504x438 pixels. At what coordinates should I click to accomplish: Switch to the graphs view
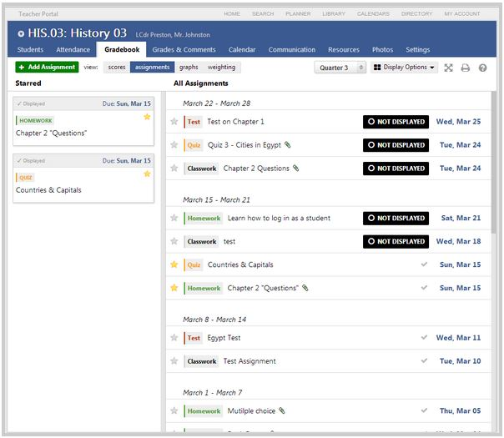coord(189,68)
